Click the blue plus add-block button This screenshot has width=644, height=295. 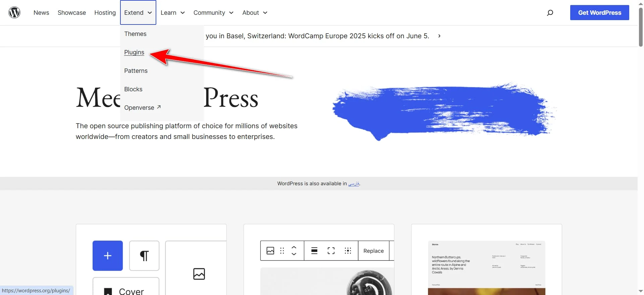[108, 256]
